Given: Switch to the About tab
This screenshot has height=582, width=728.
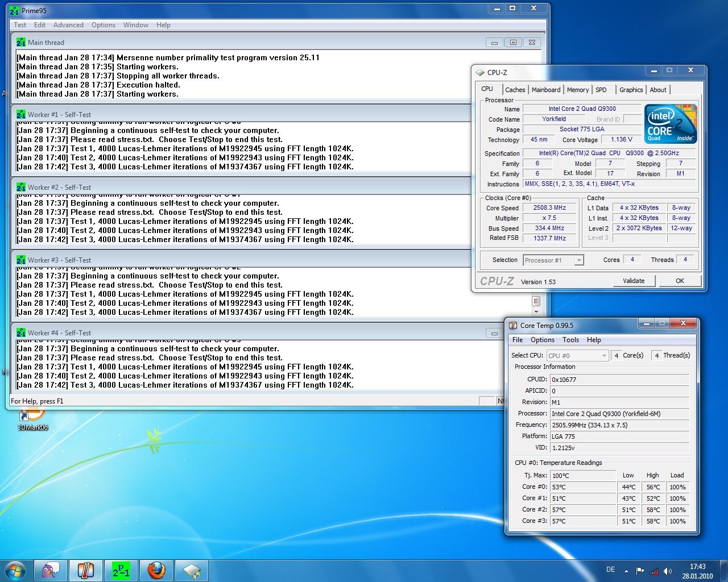Looking at the screenshot, I should pyautogui.click(x=658, y=90).
